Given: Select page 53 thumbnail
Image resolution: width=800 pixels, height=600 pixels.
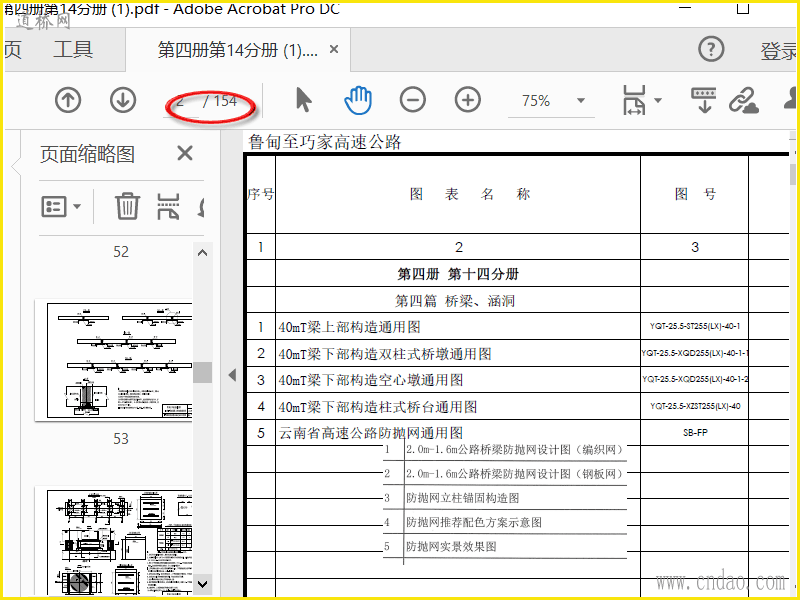Looking at the screenshot, I should click(x=113, y=360).
